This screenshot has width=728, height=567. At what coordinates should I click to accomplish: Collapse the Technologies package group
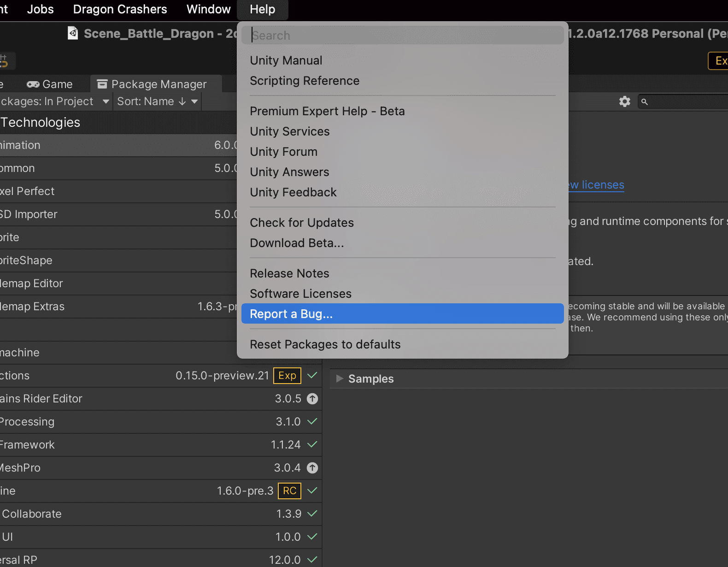[x=118, y=122]
